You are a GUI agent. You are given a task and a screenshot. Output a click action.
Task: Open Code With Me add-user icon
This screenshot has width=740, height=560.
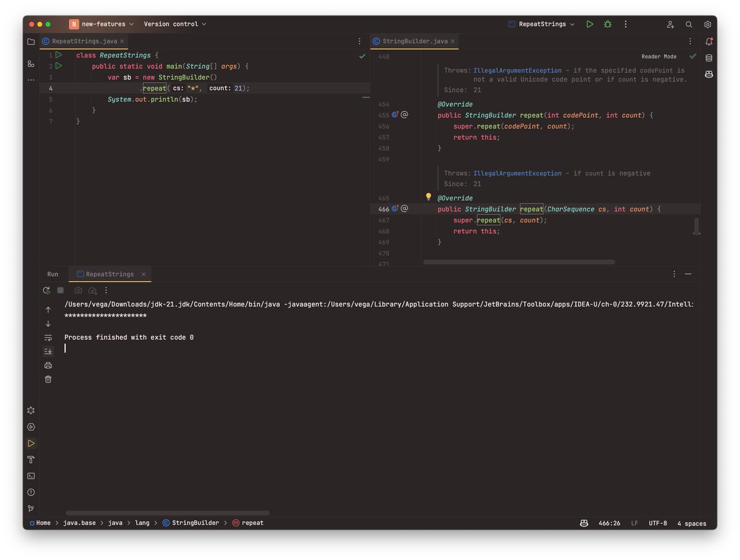(670, 24)
